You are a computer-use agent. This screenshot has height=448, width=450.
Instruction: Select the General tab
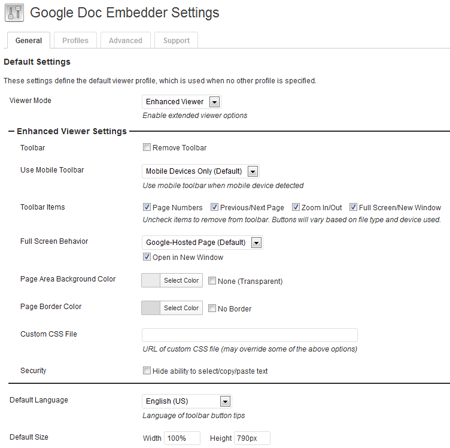29,40
